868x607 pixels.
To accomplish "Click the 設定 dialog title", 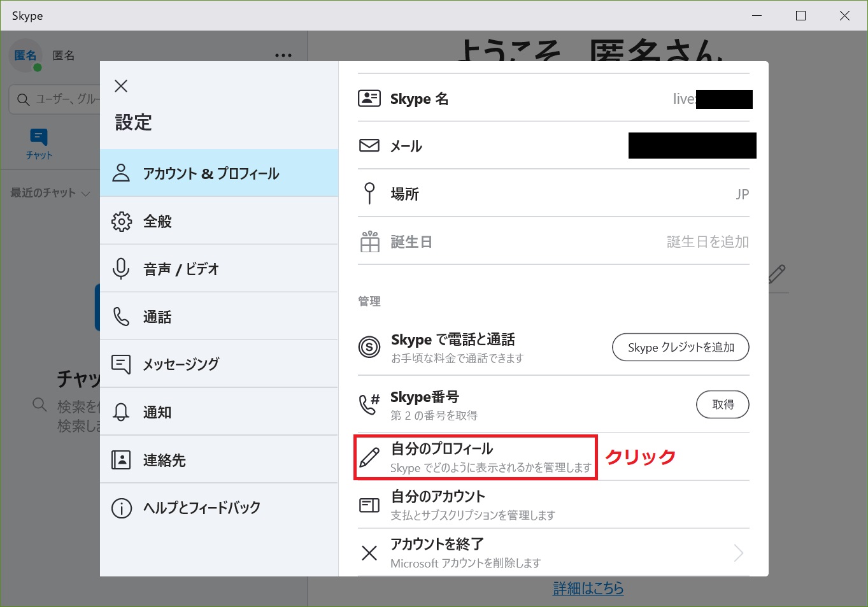I will tap(133, 122).
